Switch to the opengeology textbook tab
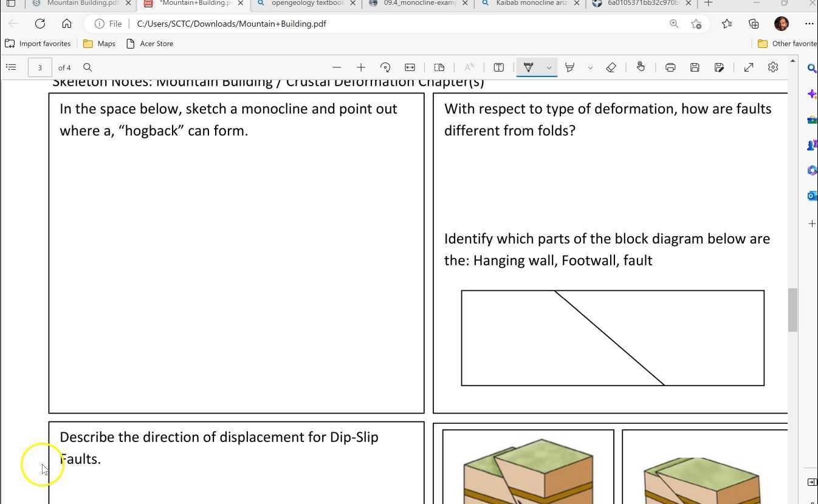Image resolution: width=818 pixels, height=504 pixels. (x=305, y=3)
